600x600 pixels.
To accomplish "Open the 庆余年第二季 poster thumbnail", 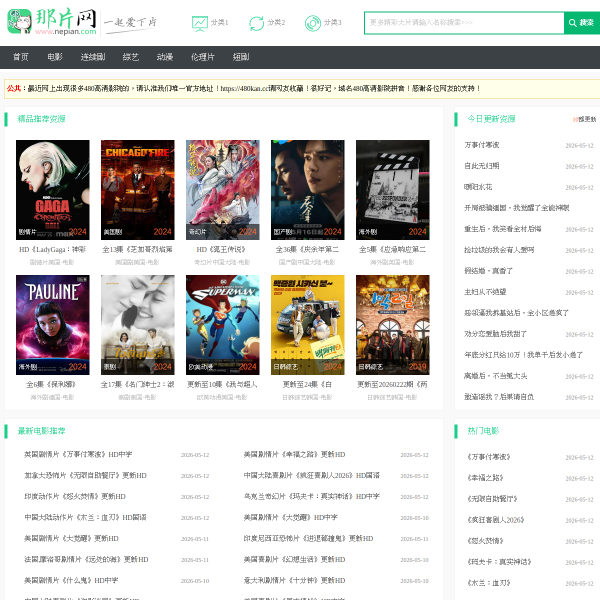I will tap(308, 190).
